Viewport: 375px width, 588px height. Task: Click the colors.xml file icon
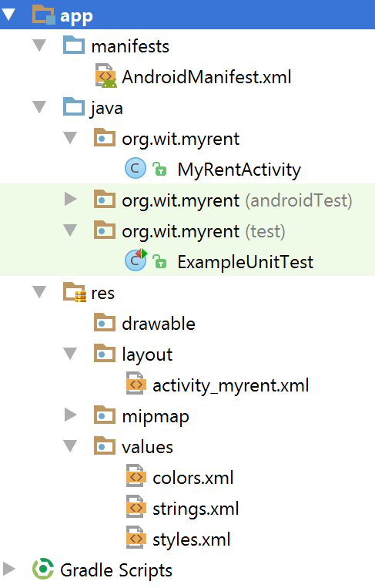pyautogui.click(x=136, y=476)
